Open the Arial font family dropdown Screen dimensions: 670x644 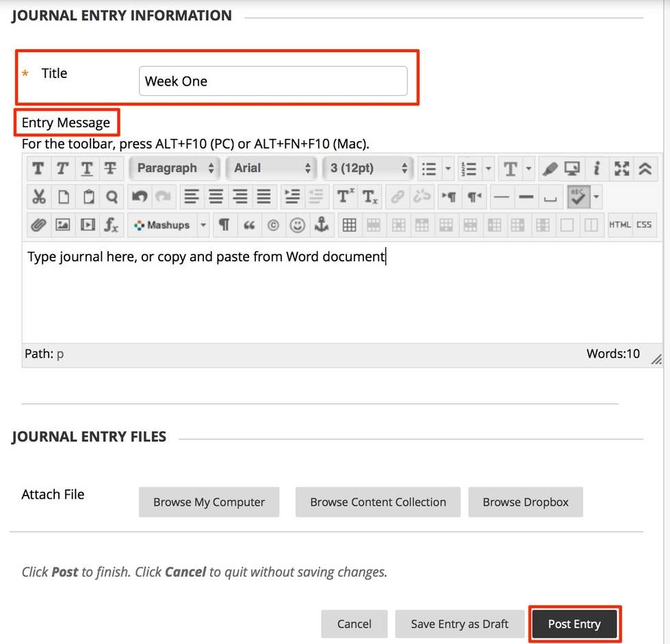[271, 168]
